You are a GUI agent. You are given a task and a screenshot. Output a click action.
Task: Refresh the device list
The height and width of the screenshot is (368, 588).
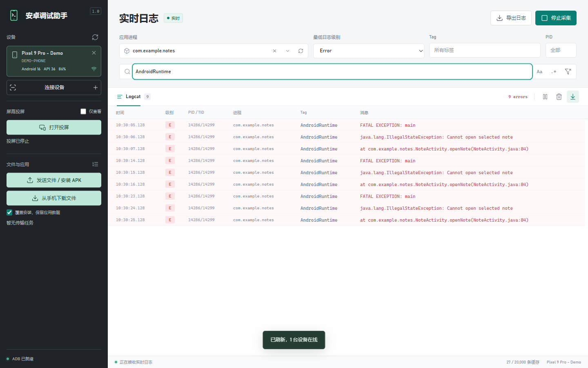(x=95, y=37)
